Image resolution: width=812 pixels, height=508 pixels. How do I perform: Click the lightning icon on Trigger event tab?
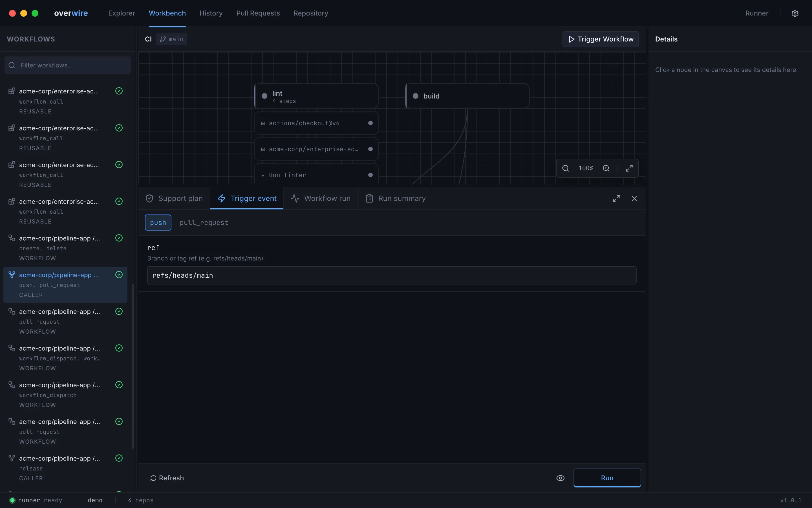221,199
